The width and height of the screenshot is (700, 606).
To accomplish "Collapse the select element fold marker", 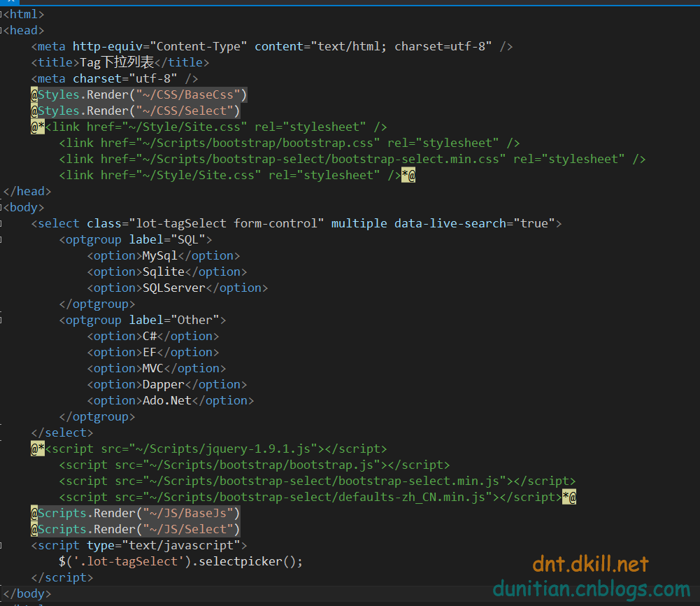I will 1,224.
